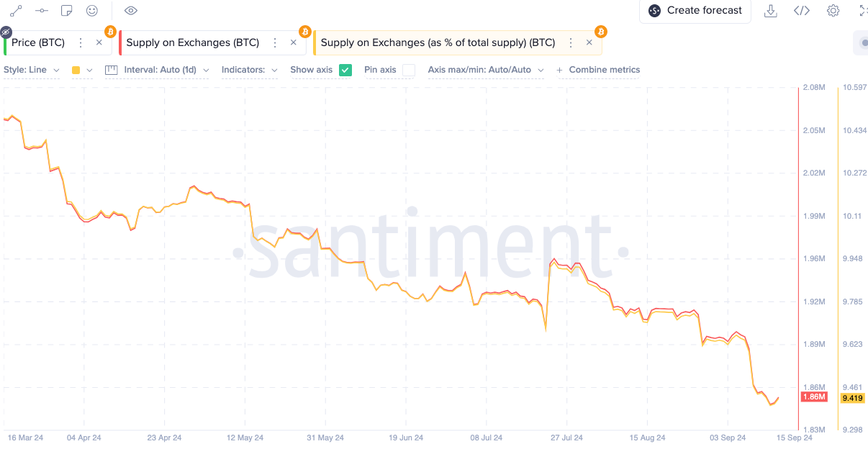Unhide the Price (BTC) metric

6,32
